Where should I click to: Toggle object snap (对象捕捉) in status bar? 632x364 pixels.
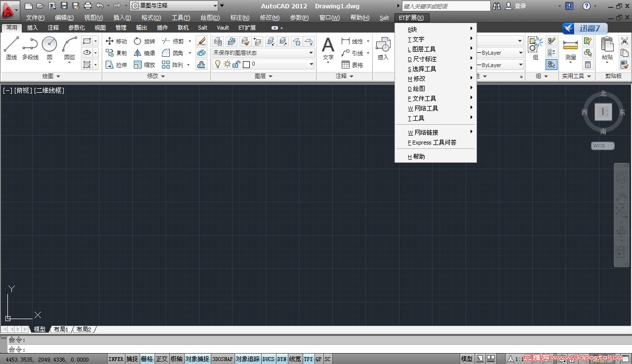click(x=197, y=359)
